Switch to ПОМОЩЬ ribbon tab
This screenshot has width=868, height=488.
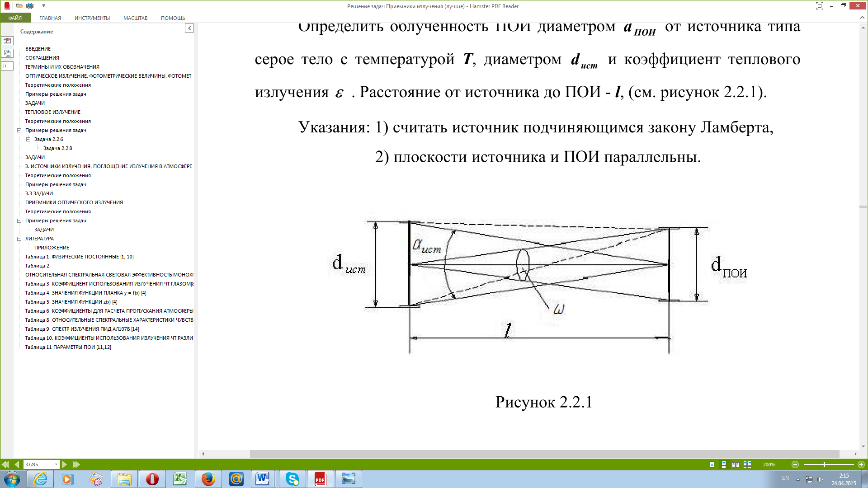click(173, 18)
